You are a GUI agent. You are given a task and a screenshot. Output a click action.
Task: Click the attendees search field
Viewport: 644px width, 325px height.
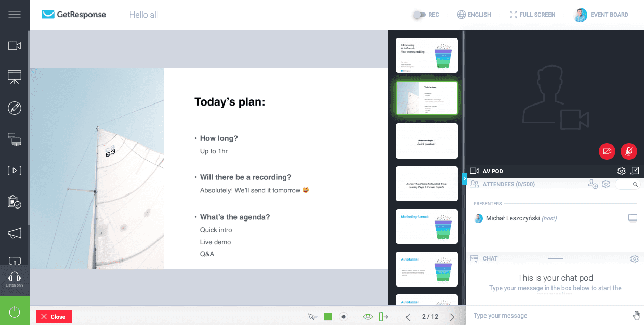[627, 184]
